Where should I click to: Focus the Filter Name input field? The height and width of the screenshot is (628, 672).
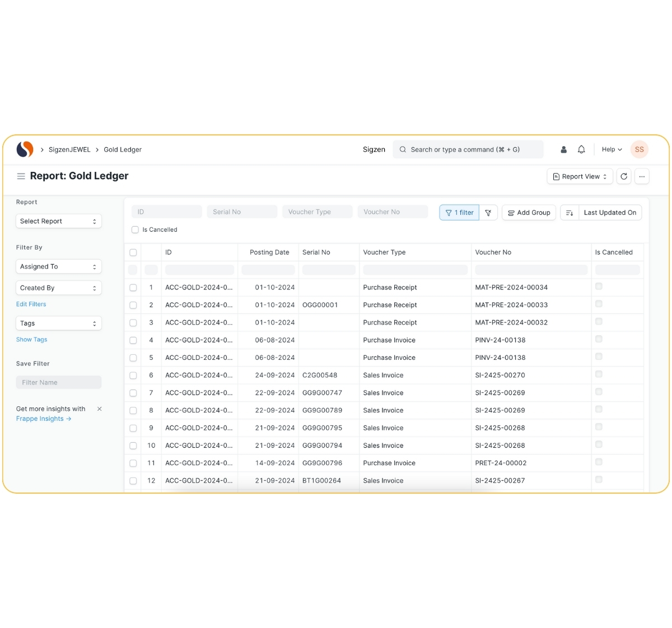coord(59,382)
